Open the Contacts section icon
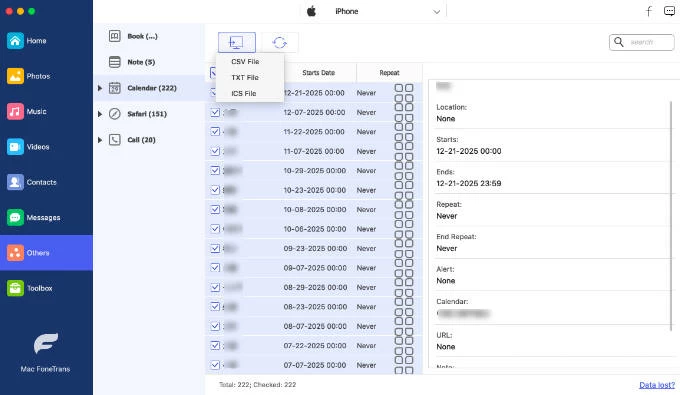This screenshot has height=395, width=680. pyautogui.click(x=15, y=182)
